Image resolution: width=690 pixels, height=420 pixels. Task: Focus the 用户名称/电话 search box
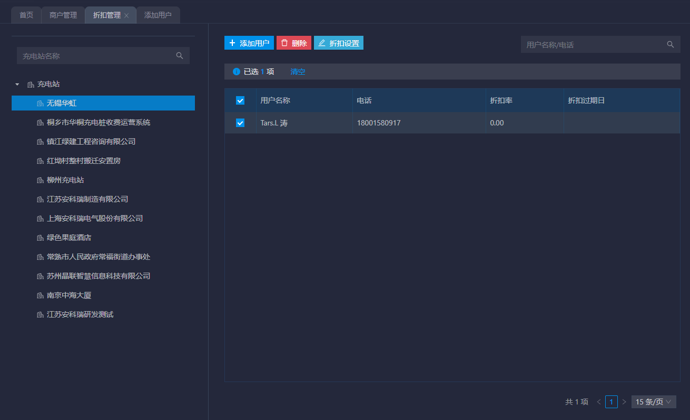tap(601, 44)
